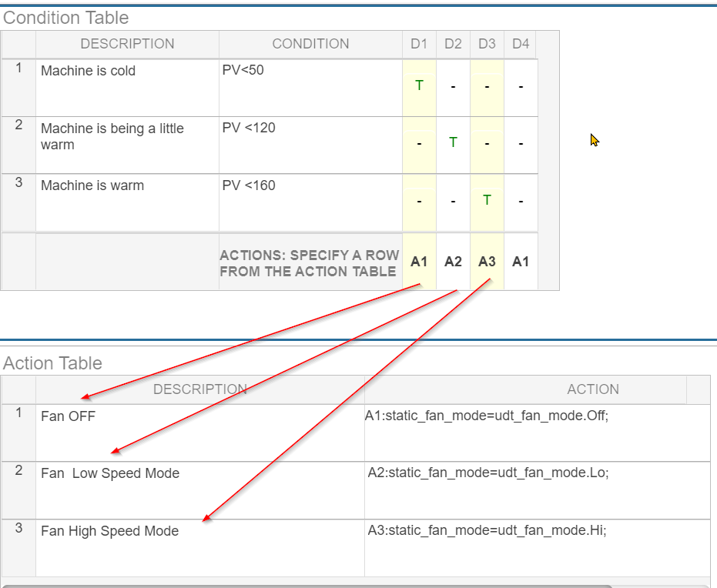The width and height of the screenshot is (717, 588).
Task: Edit the PV <120 condition cell
Action: point(310,145)
